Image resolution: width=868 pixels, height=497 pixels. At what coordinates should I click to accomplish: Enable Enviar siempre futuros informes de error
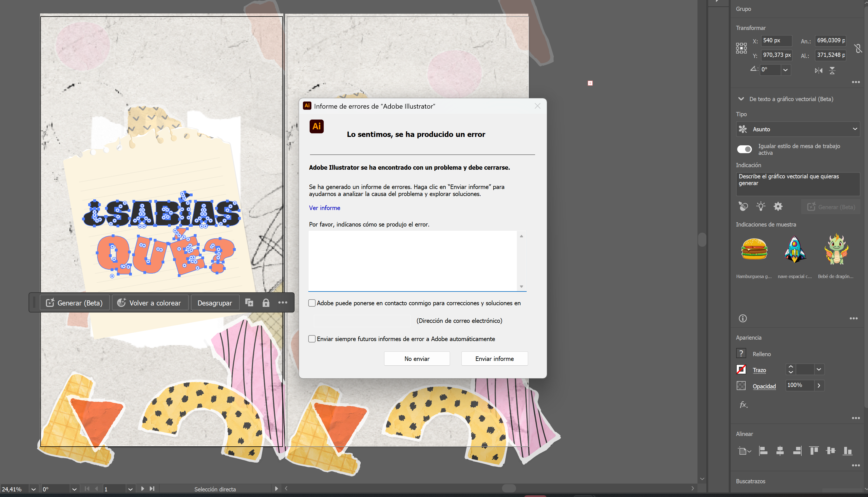point(312,339)
